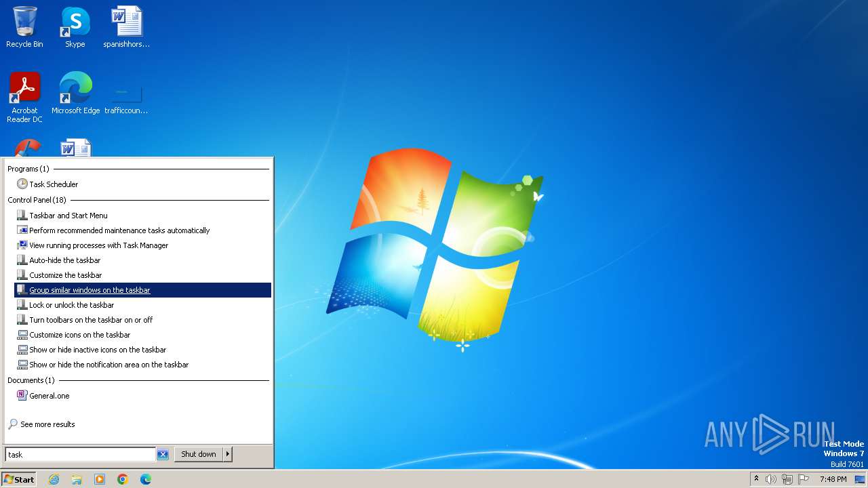Click See more results link

click(47, 424)
